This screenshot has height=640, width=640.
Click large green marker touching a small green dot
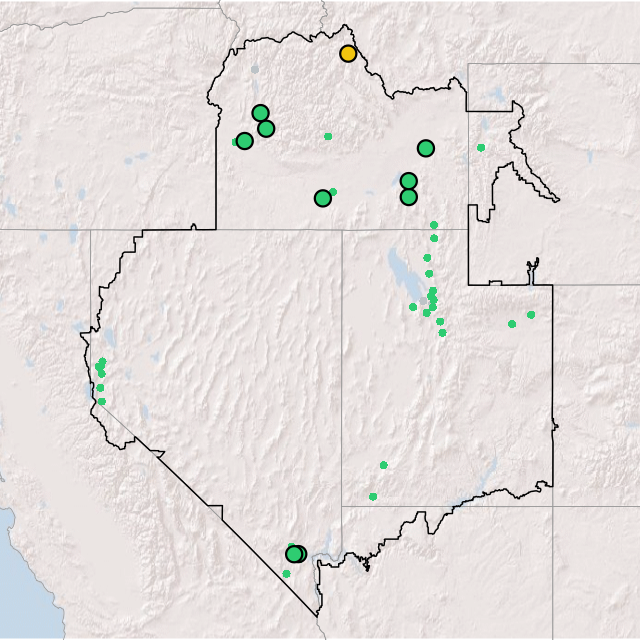[322, 198]
